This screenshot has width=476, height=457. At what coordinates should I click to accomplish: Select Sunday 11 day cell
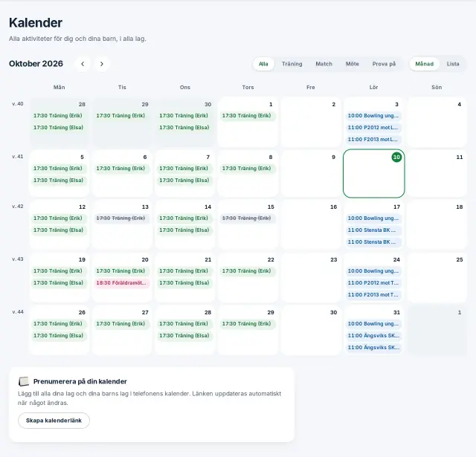point(437,173)
